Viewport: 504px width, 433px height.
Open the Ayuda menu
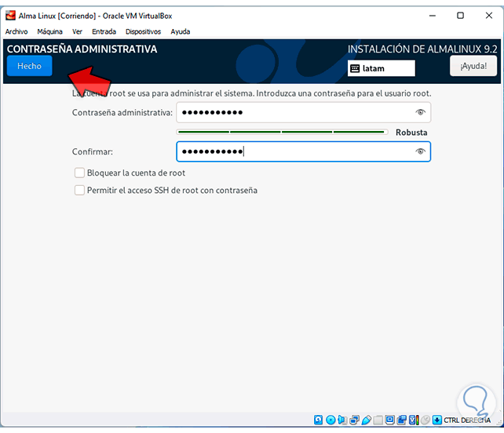(x=181, y=31)
